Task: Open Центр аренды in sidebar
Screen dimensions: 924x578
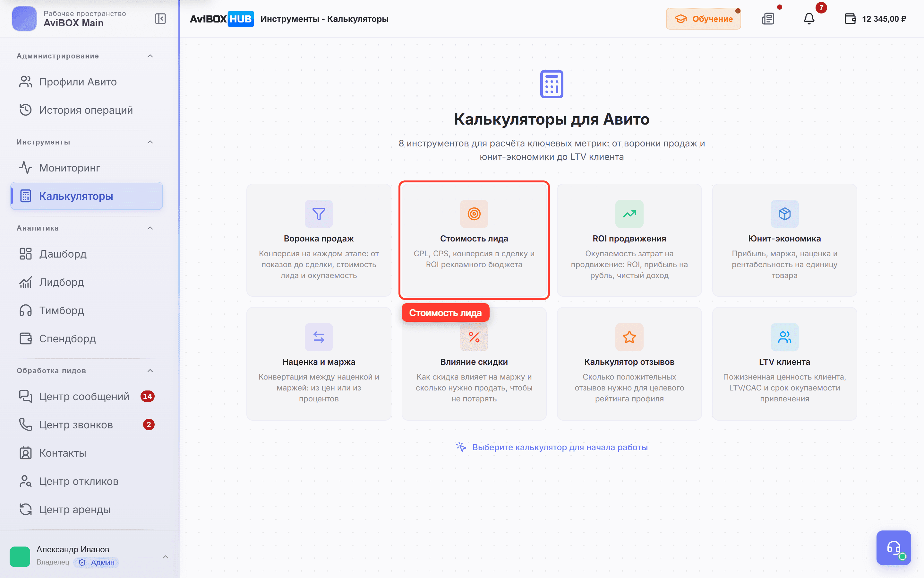Action: 87,510
